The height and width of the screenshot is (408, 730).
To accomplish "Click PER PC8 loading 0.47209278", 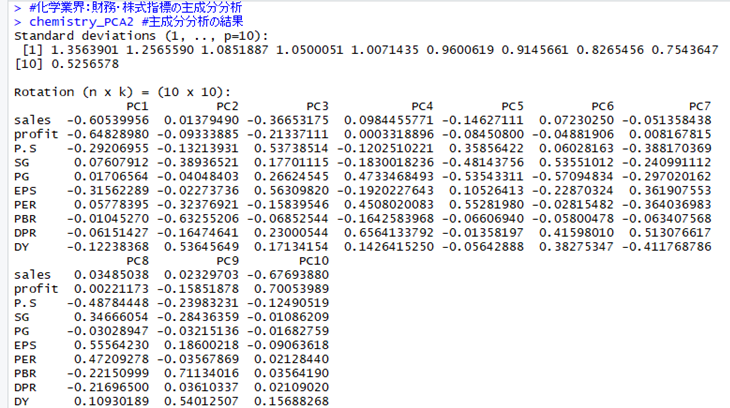I will coord(111,360).
